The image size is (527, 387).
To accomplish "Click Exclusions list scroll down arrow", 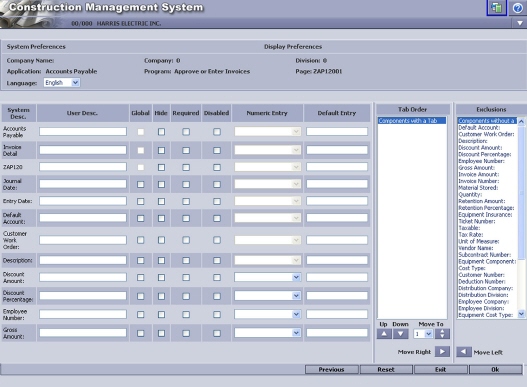I will coord(521,314).
